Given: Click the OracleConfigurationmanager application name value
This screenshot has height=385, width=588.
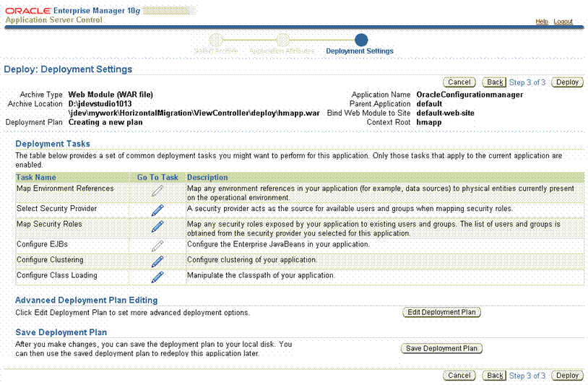Looking at the screenshot, I should coord(470,95).
